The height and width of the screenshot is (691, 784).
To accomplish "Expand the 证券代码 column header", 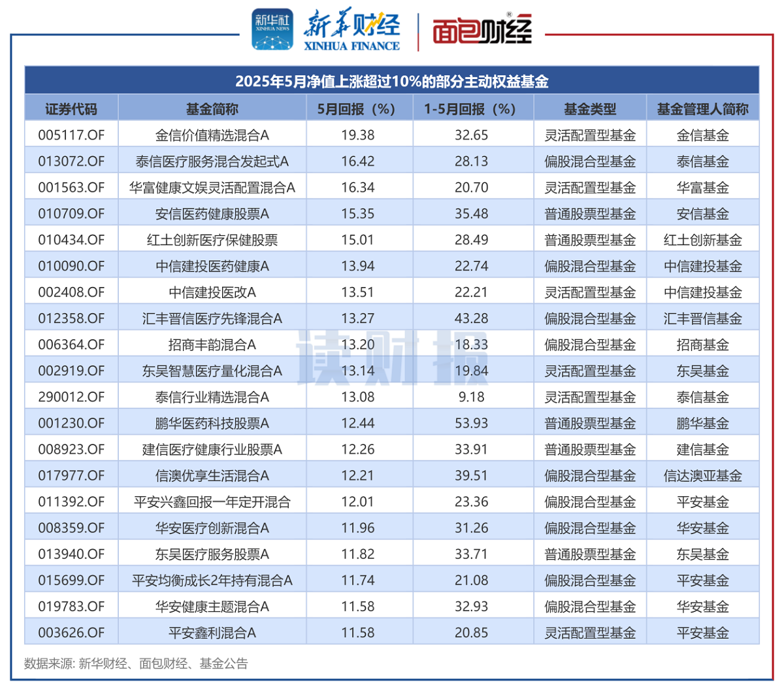I will click(72, 109).
